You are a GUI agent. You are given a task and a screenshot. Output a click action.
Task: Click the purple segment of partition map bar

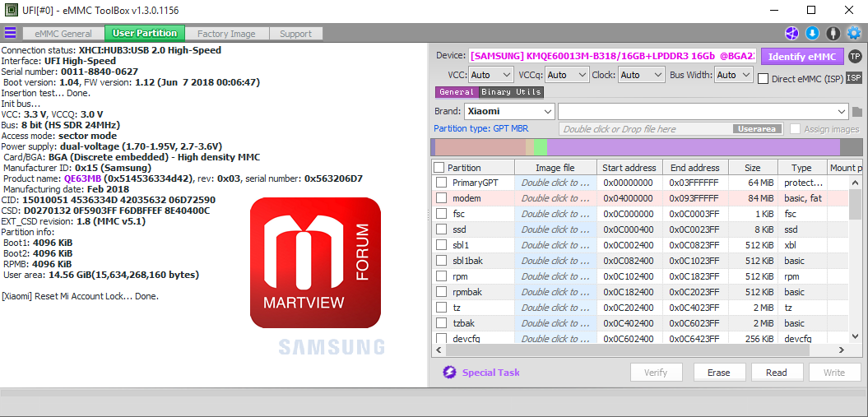(x=694, y=147)
